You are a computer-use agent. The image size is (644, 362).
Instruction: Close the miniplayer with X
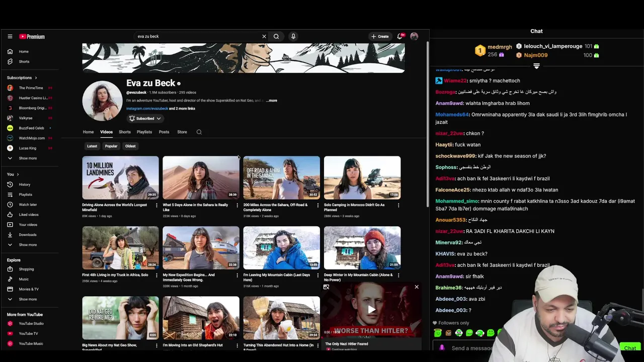pos(417,287)
